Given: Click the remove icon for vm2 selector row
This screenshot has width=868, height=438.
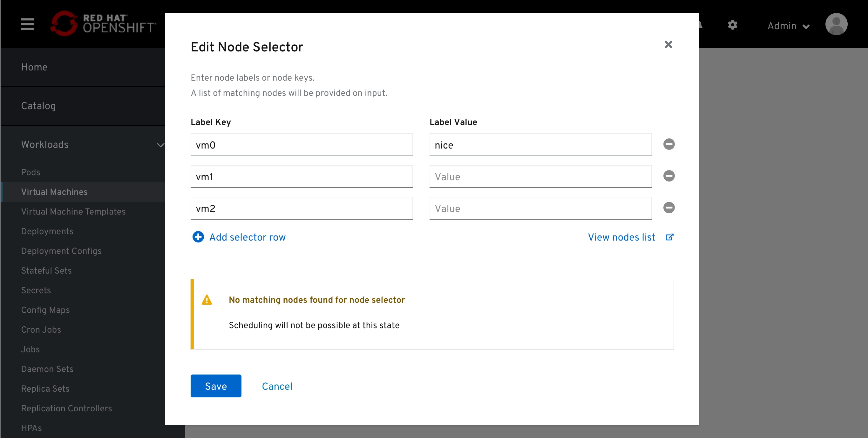Looking at the screenshot, I should 669,208.
